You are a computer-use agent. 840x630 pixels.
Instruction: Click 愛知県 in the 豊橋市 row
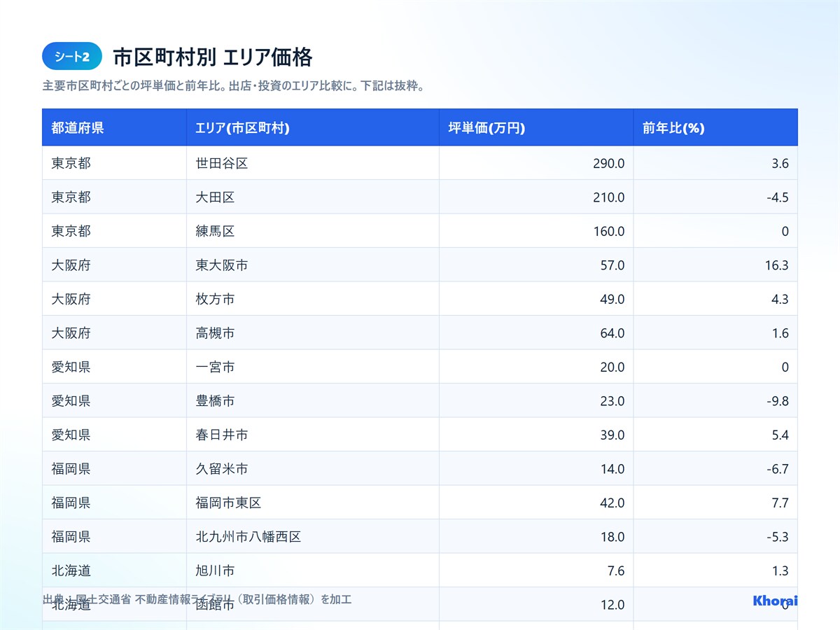click(x=71, y=401)
